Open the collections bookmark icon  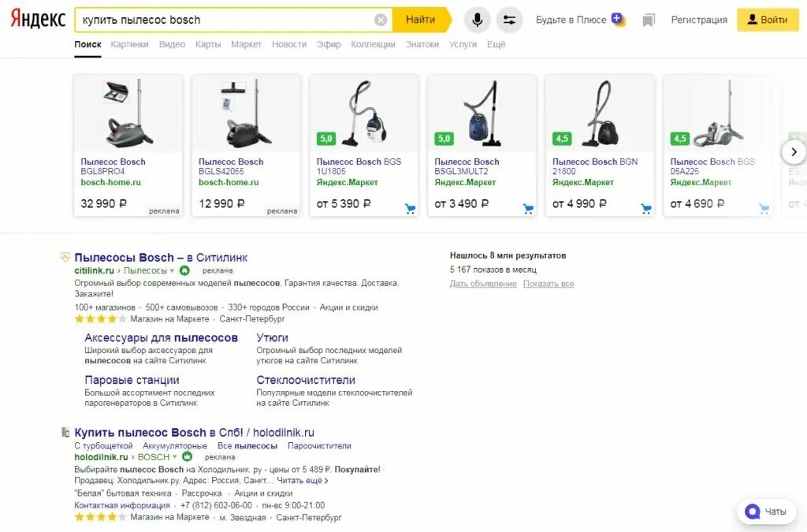point(649,20)
